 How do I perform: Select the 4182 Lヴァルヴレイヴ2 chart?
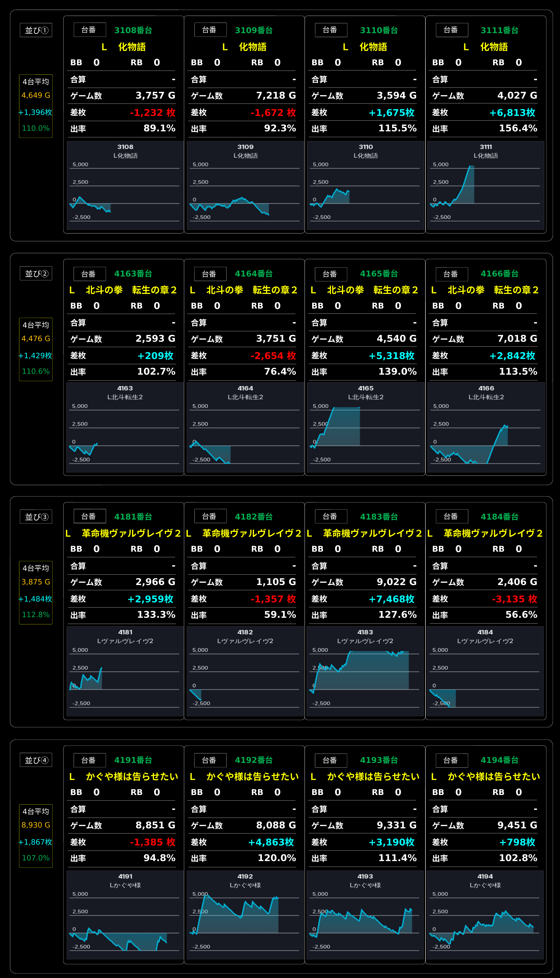point(245,671)
